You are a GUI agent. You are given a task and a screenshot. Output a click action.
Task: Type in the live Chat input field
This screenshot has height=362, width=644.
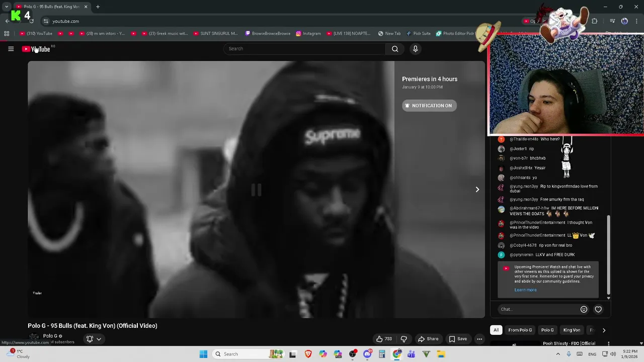537,309
